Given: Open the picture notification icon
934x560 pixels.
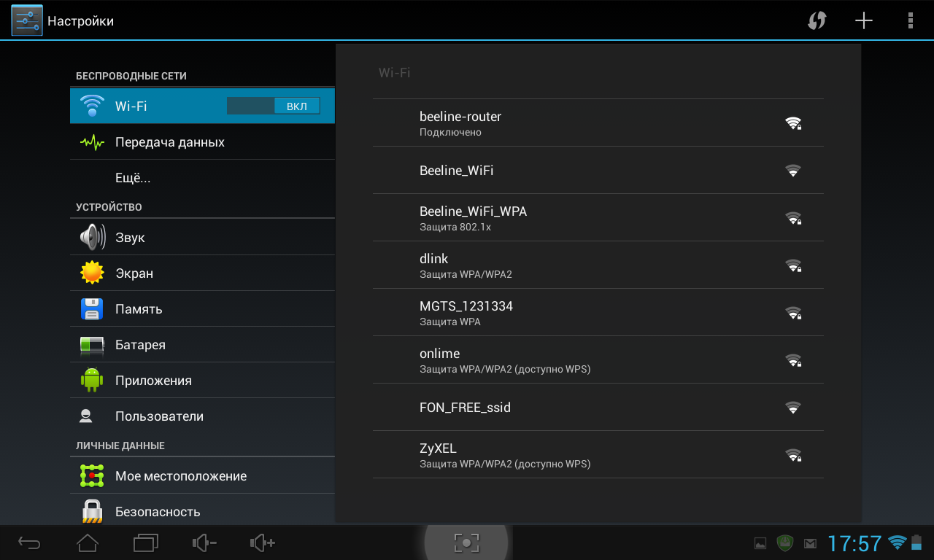Looking at the screenshot, I should 760,543.
